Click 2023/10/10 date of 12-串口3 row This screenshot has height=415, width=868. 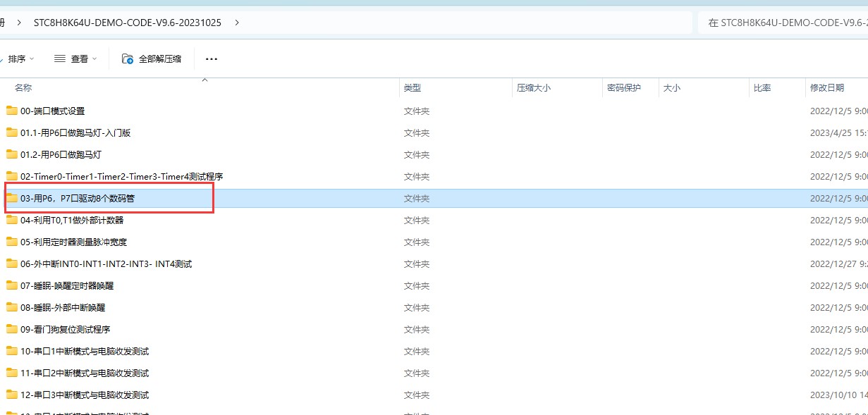[x=838, y=395]
